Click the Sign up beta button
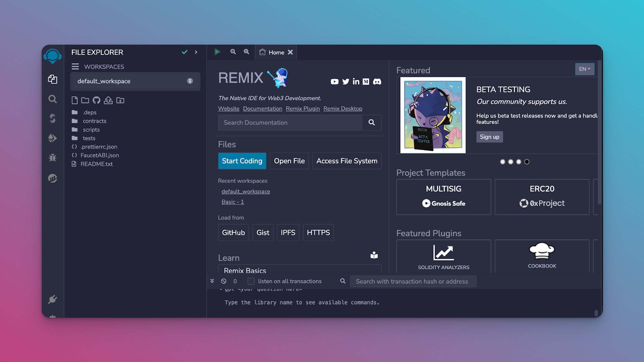 [x=489, y=137]
